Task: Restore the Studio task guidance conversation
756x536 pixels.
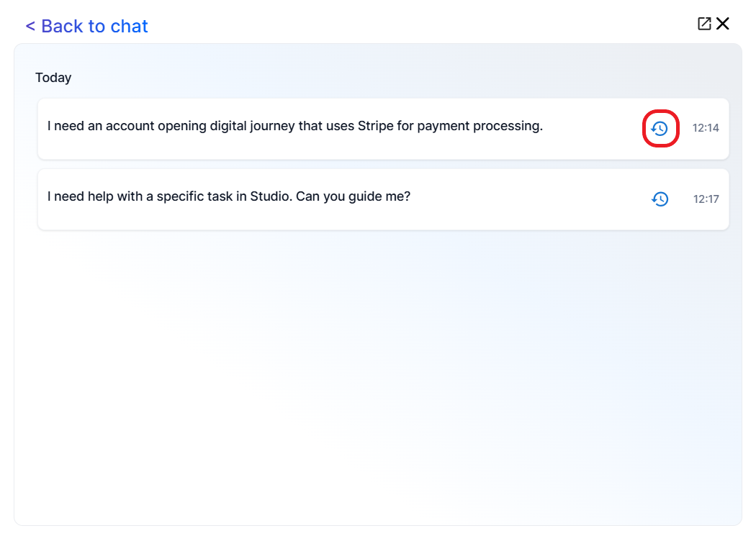Action: (660, 199)
